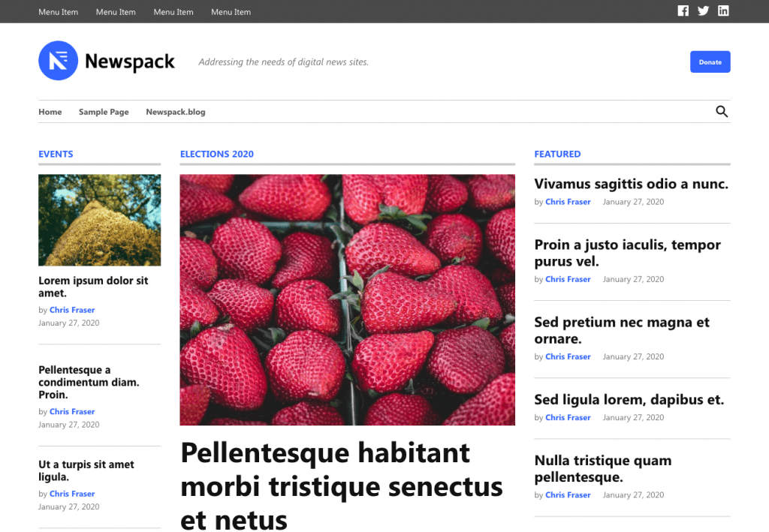Open the second Menu Item link
Viewport: 769px width, 532px height.
[116, 11]
